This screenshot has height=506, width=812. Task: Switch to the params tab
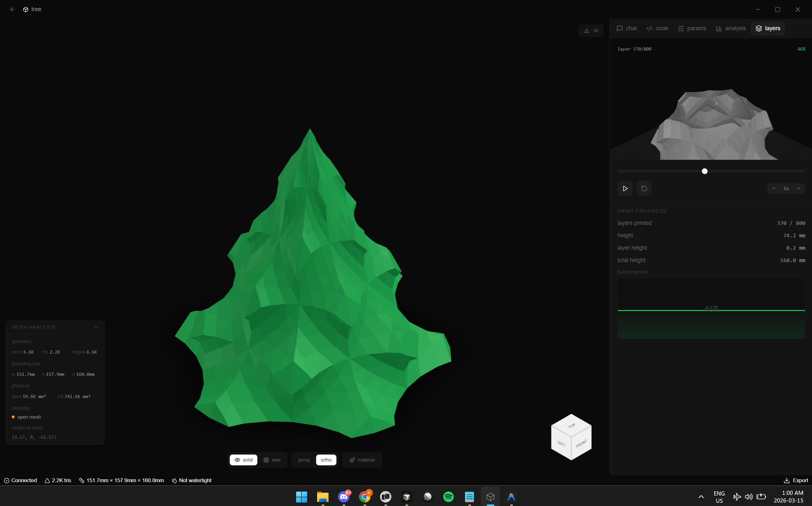click(x=692, y=29)
